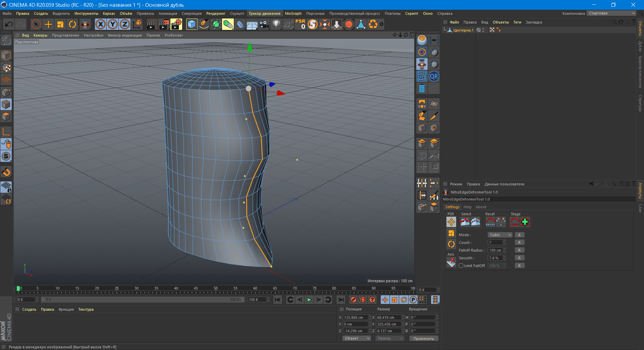Click the timeline preview range bar

pos(143,300)
